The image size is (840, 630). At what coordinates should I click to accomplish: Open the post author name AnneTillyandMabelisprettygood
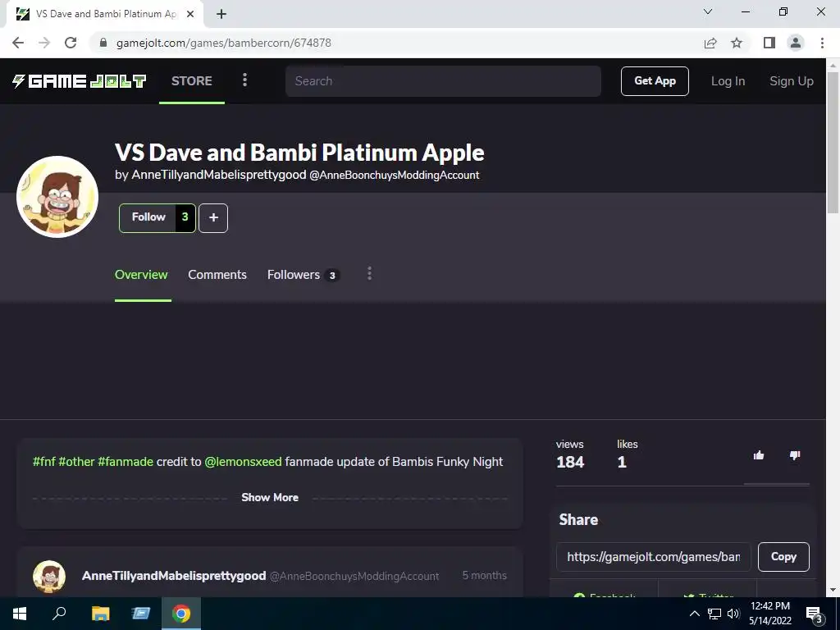click(x=174, y=576)
